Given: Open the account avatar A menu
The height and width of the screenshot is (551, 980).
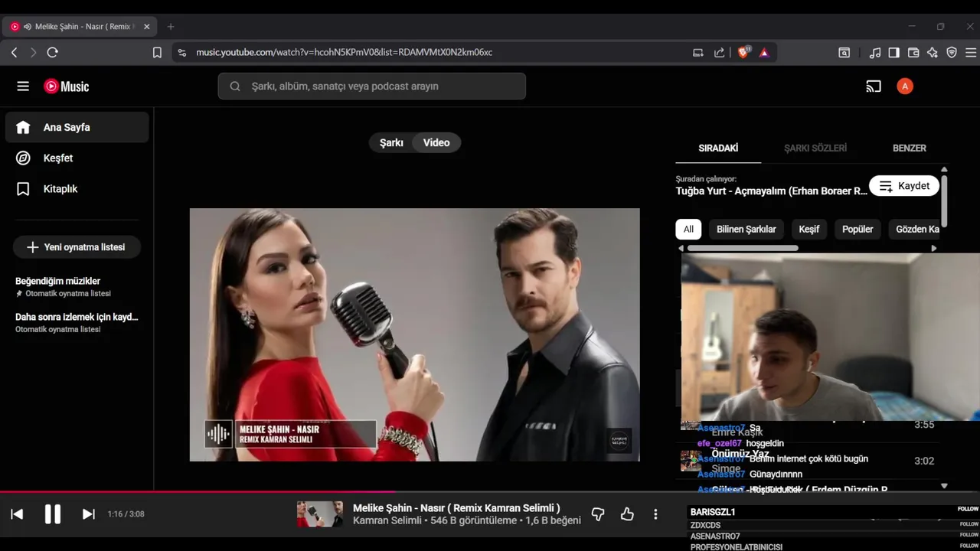Looking at the screenshot, I should pos(905,86).
